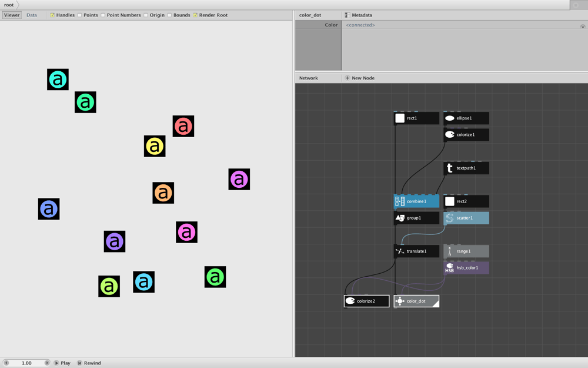Click the cyan 'a' tile at top
This screenshot has width=588, height=368.
58,79
